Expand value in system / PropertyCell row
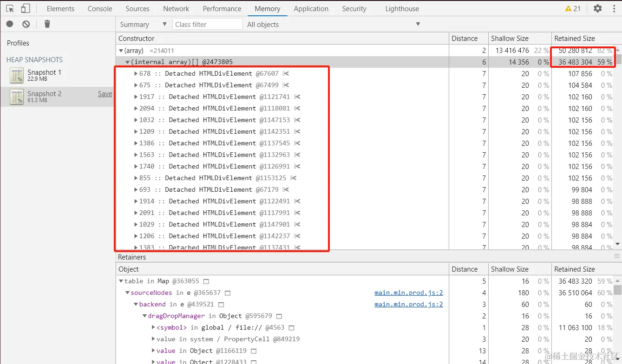The width and height of the screenshot is (622, 364). pos(153,339)
